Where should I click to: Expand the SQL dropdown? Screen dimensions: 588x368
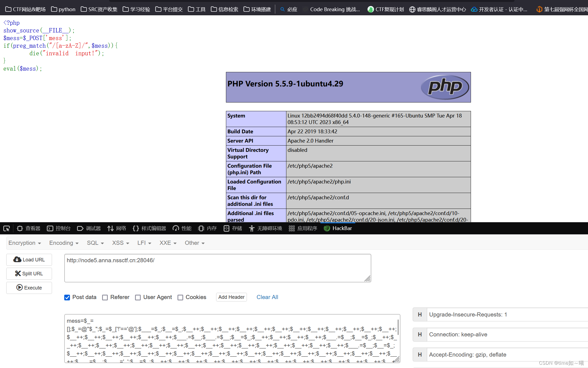click(95, 243)
